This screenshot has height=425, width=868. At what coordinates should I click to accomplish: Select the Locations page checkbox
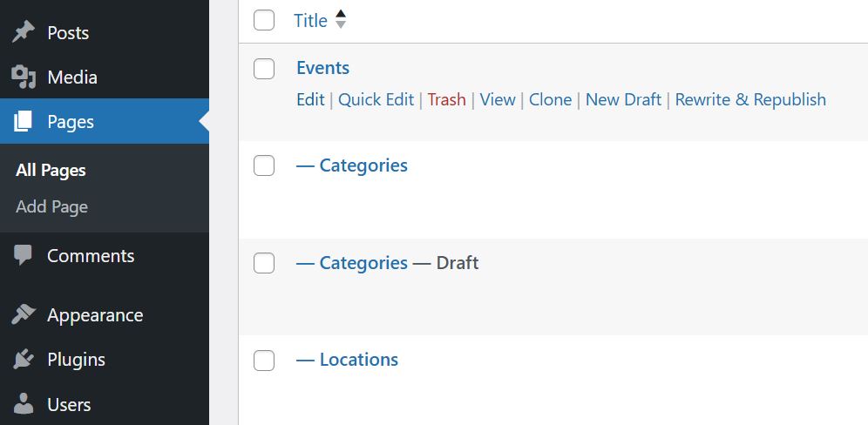click(264, 360)
